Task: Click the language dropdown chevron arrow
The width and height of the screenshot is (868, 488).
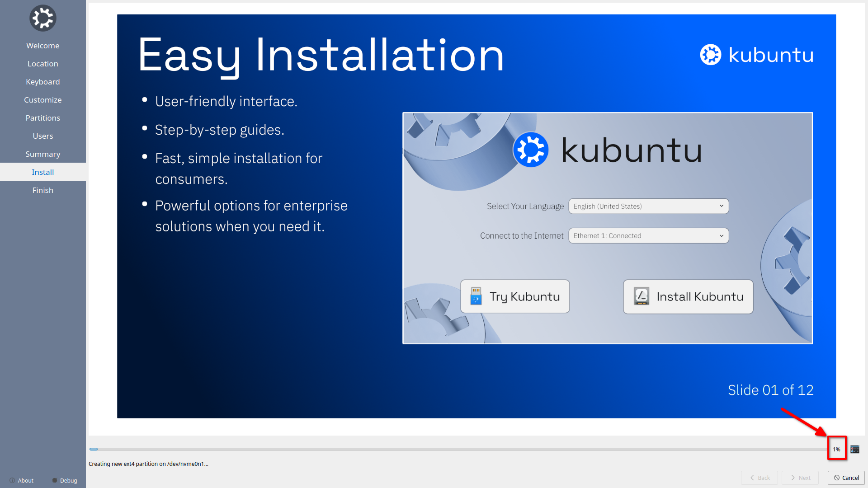Action: pyautogui.click(x=722, y=206)
